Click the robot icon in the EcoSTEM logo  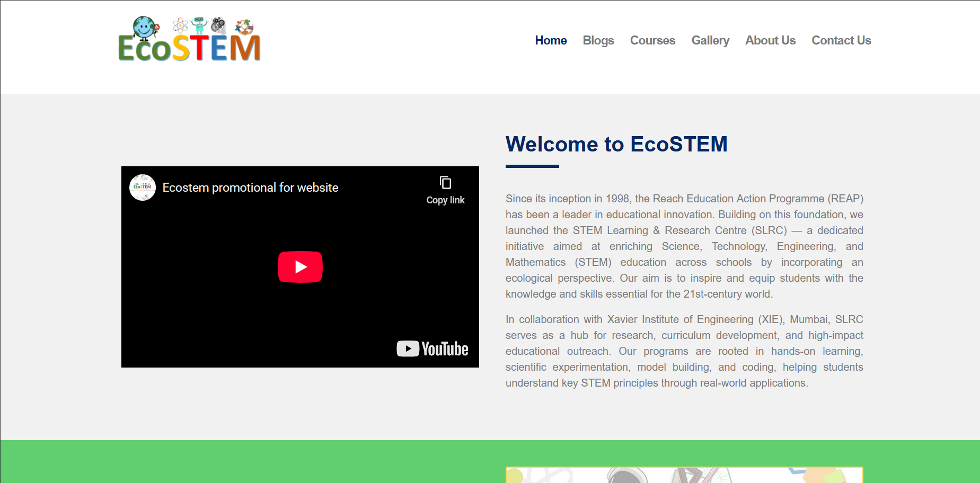tap(199, 25)
